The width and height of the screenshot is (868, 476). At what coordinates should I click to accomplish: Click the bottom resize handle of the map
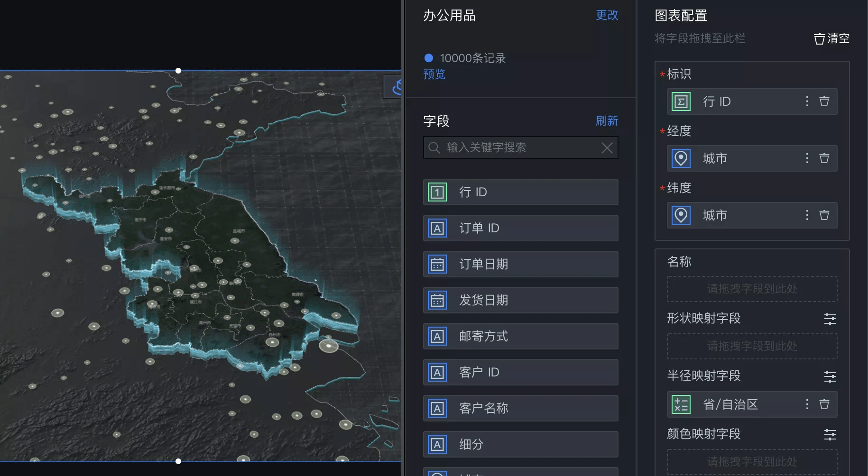[x=178, y=461]
